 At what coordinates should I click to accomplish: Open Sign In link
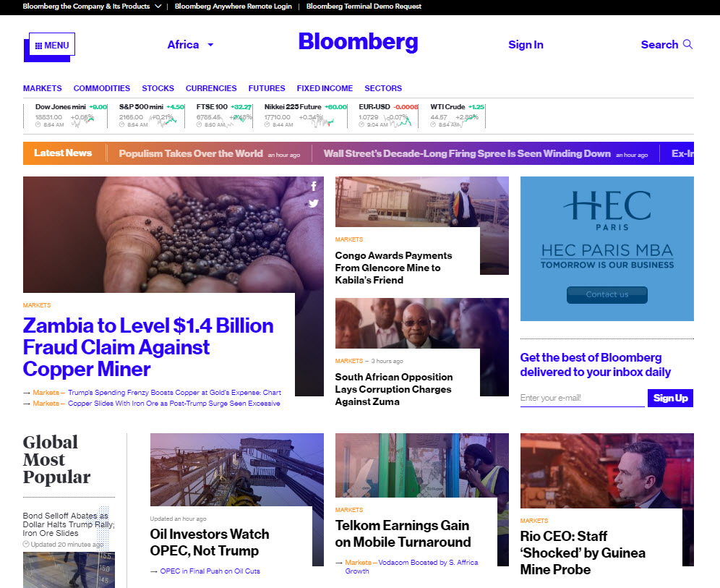(526, 44)
